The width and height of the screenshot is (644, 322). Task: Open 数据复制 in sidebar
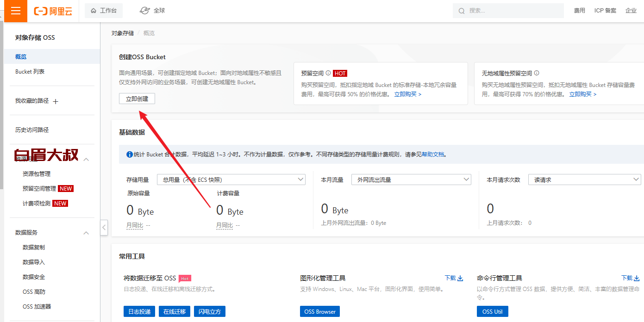click(x=34, y=248)
